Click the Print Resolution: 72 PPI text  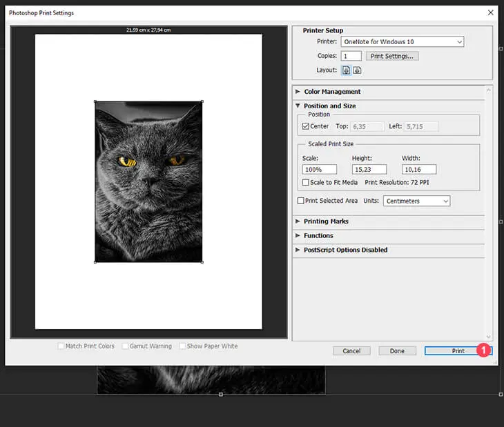pyautogui.click(x=397, y=182)
